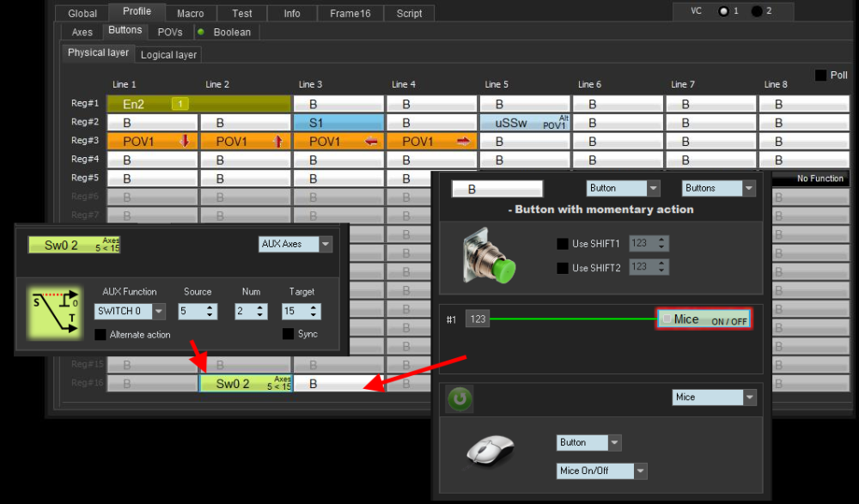The image size is (859, 504).
Task: Adjust the Target stepper value 15
Action: click(x=302, y=311)
